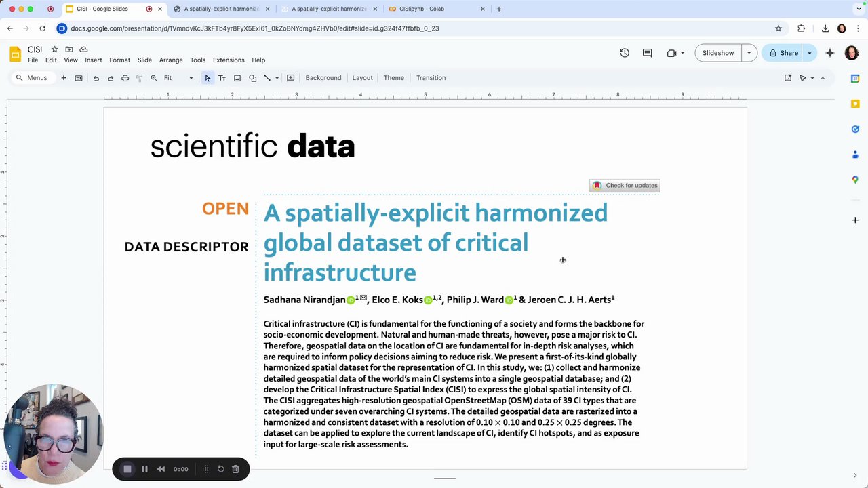Screen dimensions: 868x488
Task: Click the browser address bar URL
Action: point(254,28)
